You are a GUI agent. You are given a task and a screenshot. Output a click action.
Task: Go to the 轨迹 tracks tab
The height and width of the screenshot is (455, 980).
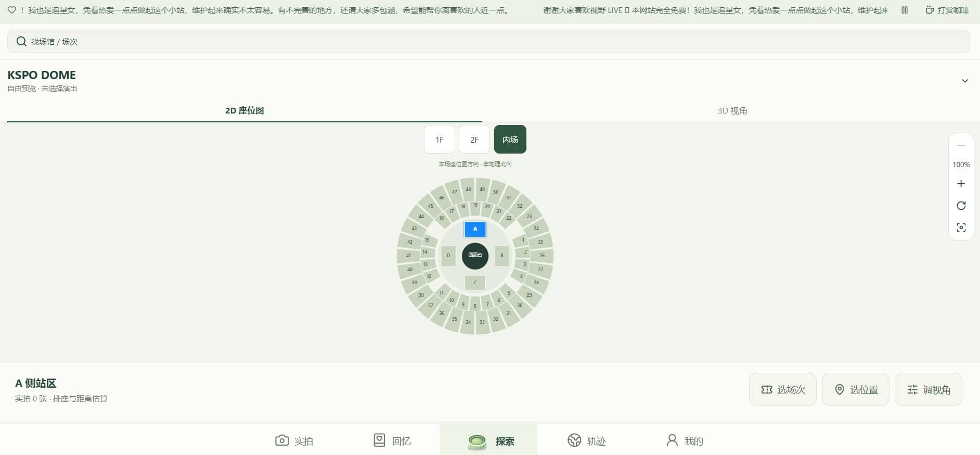[586, 441]
